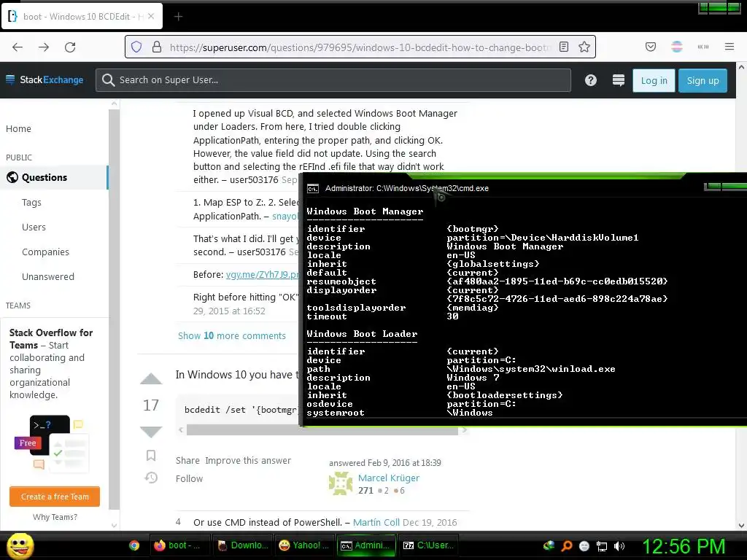Click the superuser.com address bar URL
Viewport: 747px width, 560px height.
[x=360, y=47]
